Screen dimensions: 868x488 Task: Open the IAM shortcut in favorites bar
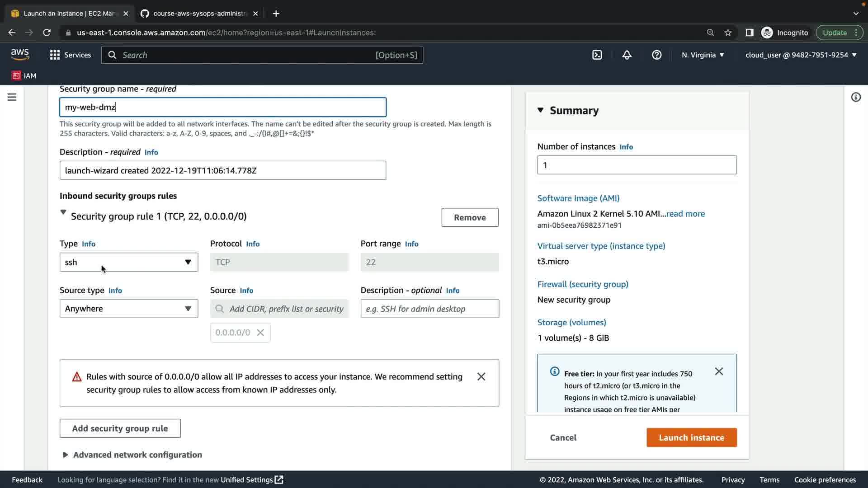tap(24, 75)
